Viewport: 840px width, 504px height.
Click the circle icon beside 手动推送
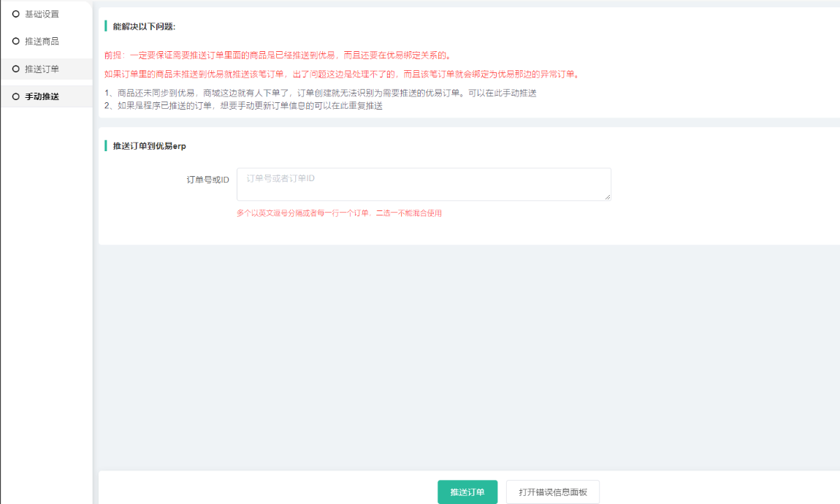(16, 96)
